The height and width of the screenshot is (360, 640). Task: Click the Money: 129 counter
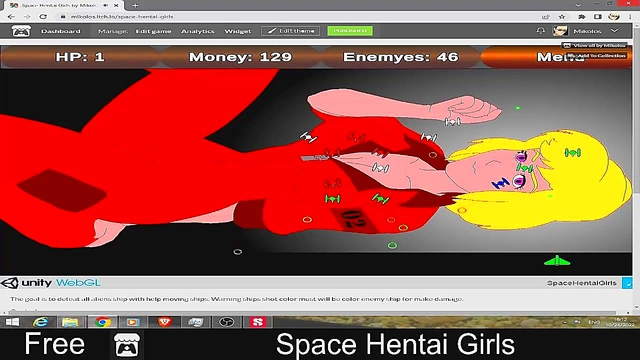pyautogui.click(x=240, y=57)
